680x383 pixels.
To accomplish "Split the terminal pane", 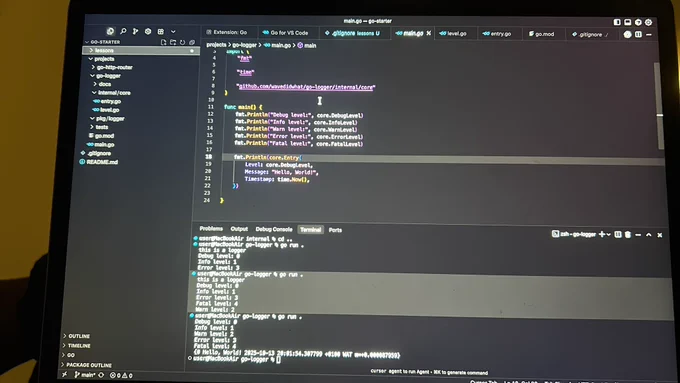I will (618, 235).
